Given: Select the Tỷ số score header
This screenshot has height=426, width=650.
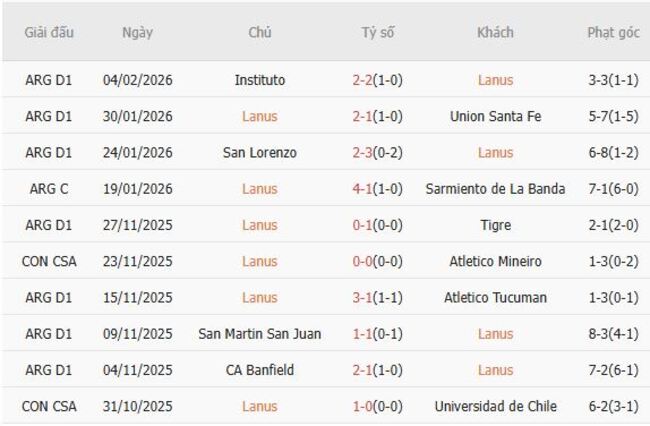Looking at the screenshot, I should (x=378, y=33).
